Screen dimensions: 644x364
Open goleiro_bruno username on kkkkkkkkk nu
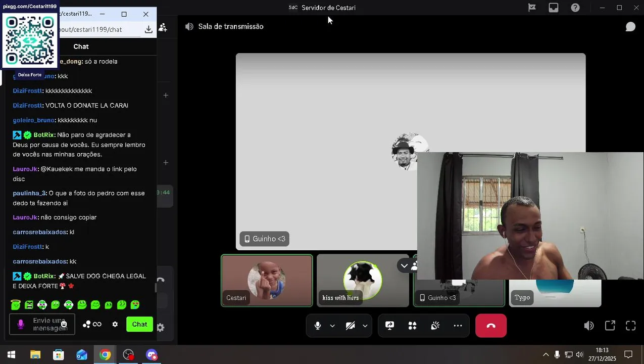(34, 120)
